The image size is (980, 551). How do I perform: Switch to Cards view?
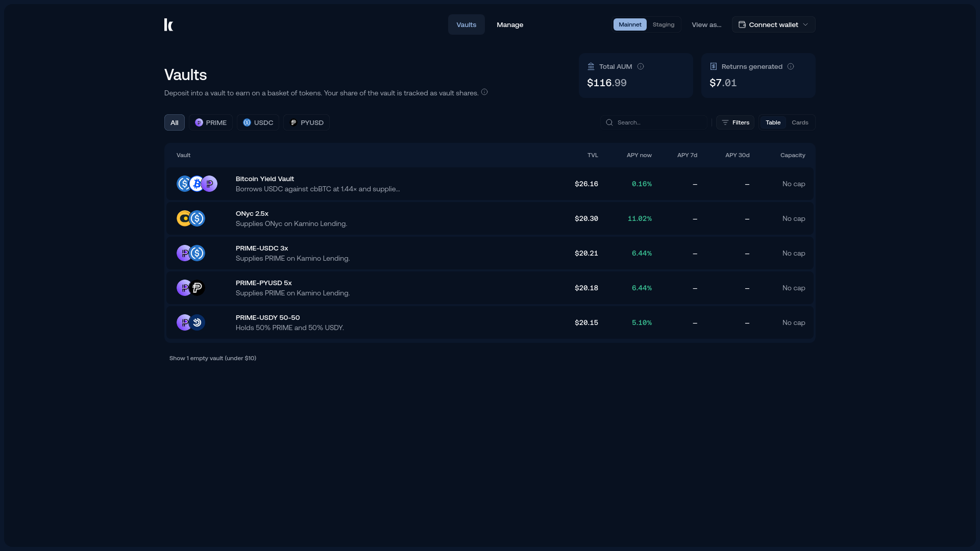[x=800, y=122]
